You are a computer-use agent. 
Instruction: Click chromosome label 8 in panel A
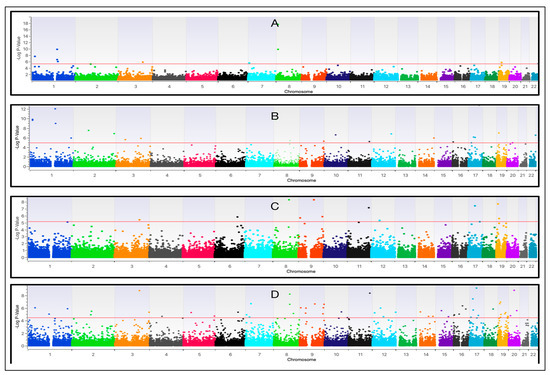tap(289, 86)
